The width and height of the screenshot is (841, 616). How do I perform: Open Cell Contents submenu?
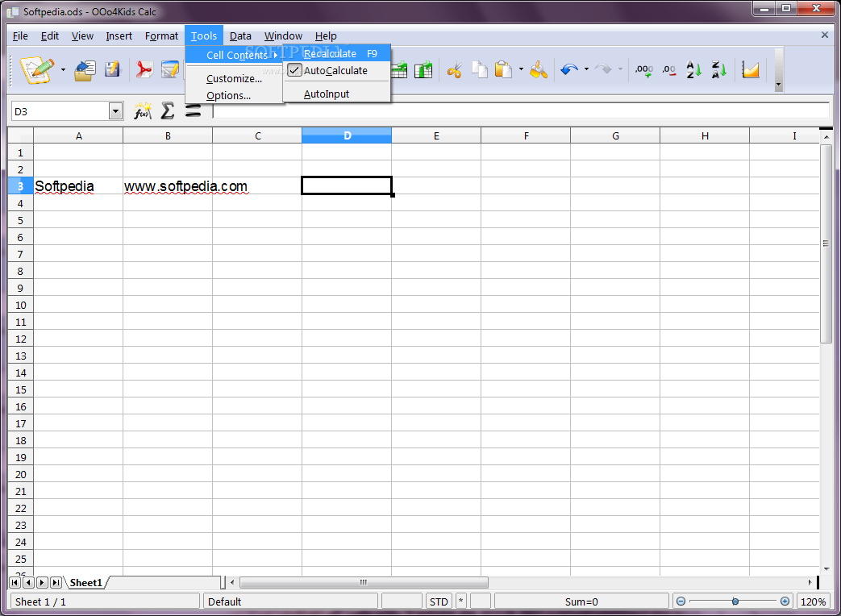pyautogui.click(x=235, y=55)
